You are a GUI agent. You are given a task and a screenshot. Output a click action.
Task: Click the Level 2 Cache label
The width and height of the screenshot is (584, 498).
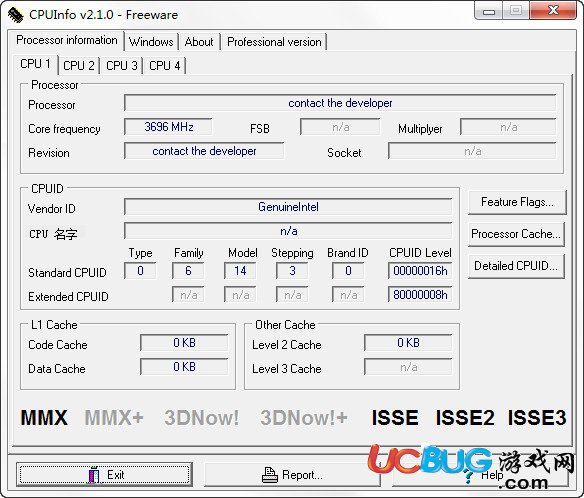(x=286, y=345)
